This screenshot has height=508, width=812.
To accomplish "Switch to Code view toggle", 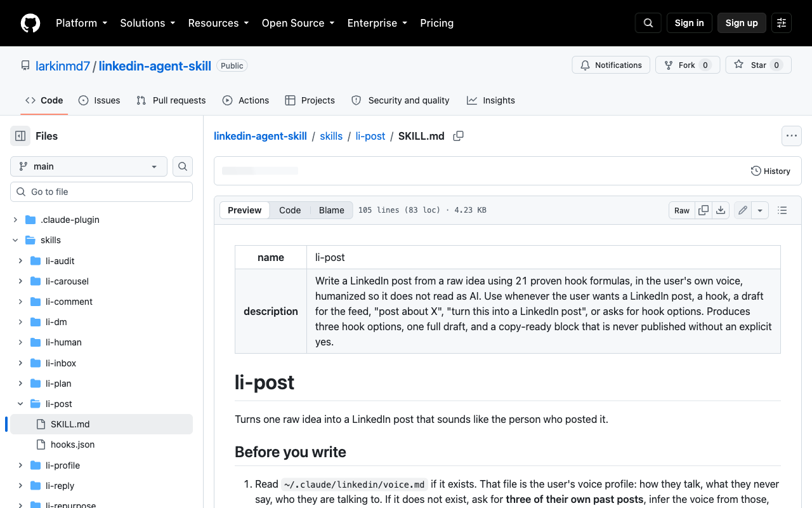I will coord(290,210).
